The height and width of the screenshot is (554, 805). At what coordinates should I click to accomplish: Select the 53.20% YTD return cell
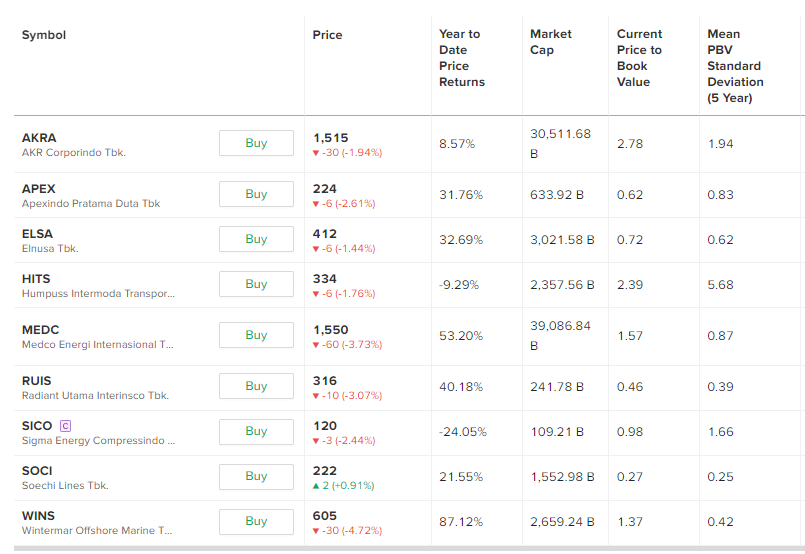click(x=461, y=336)
